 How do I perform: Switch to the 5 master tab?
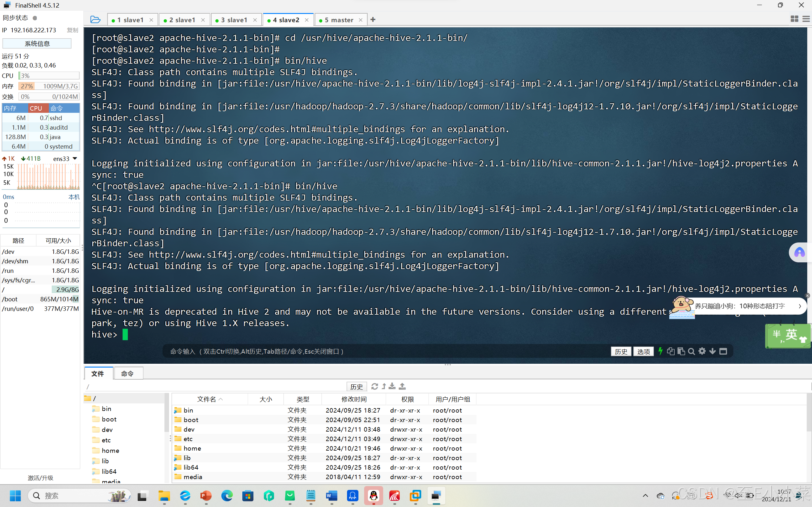pos(338,20)
